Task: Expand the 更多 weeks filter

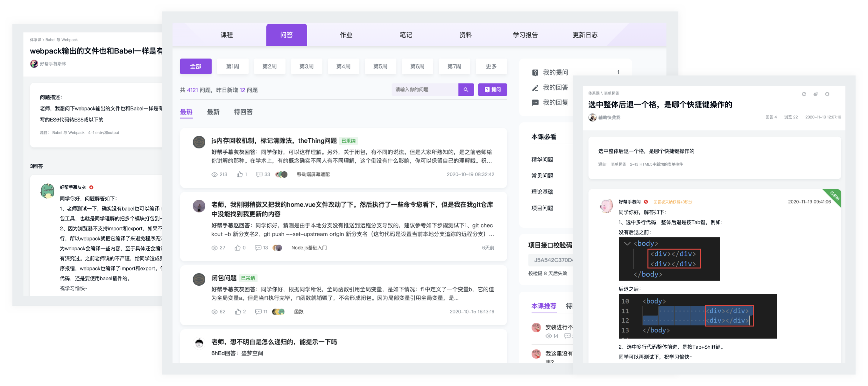Action: [491, 67]
